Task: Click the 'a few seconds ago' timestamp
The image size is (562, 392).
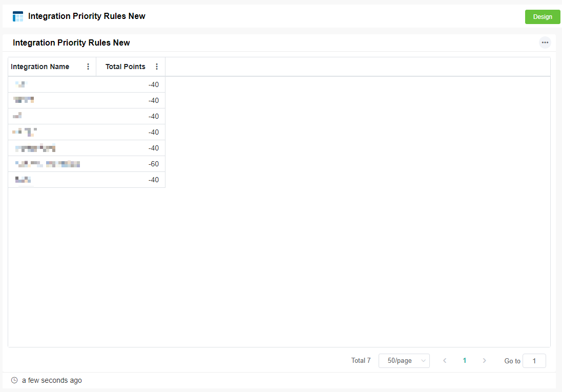Action: pyautogui.click(x=52, y=380)
